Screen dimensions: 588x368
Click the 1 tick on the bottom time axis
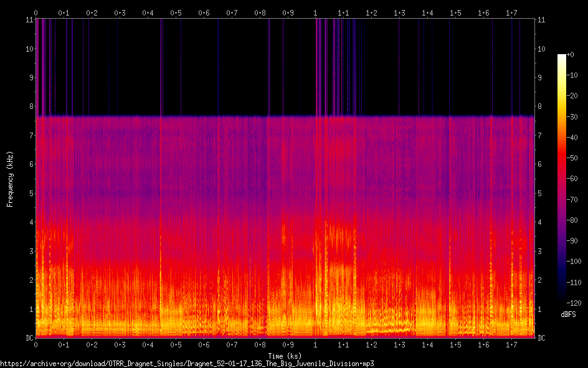click(x=316, y=344)
